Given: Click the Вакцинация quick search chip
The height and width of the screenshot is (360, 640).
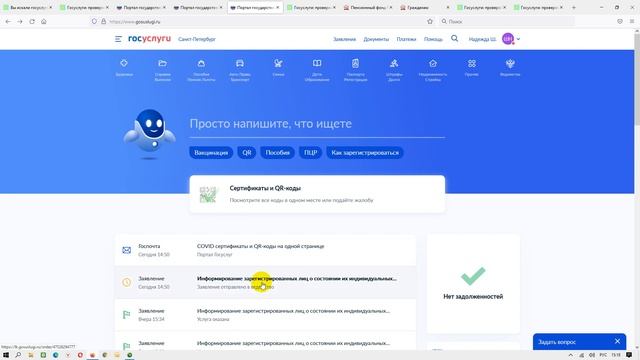Looking at the screenshot, I should tap(211, 153).
